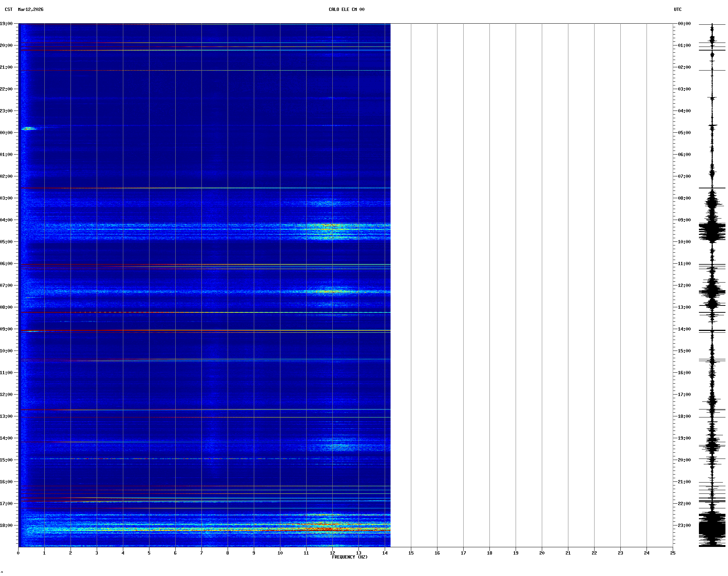Click the 25 Hz frequency axis label
Image resolution: width=728 pixels, height=576 pixels.
pos(673,553)
